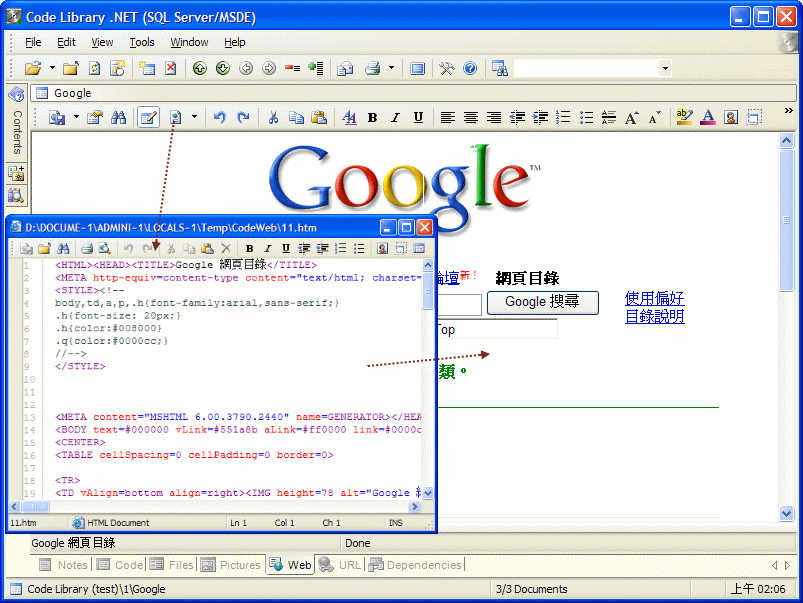Insert bullet list in main editor toolbar
The width and height of the screenshot is (803, 603).
[586, 117]
